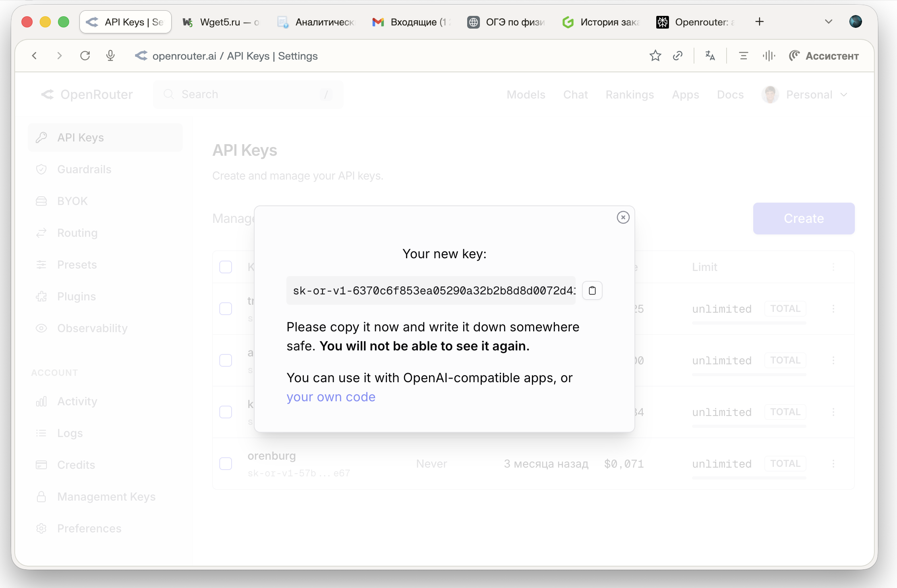897x588 pixels.
Task: Copy page link with the chain icon
Action: (678, 56)
